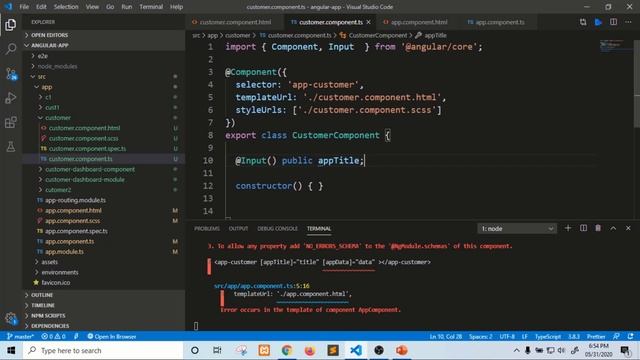Open errors and warnings count in status bar
This screenshot has width=640, height=360.
click(53, 336)
